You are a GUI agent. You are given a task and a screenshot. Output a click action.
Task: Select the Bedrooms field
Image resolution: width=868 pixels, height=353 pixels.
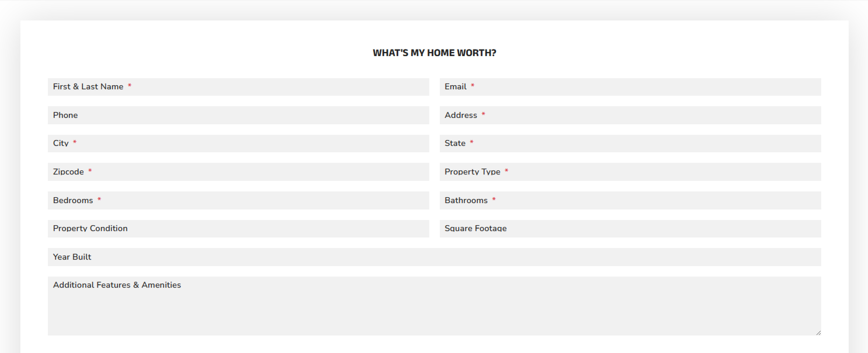(238, 200)
